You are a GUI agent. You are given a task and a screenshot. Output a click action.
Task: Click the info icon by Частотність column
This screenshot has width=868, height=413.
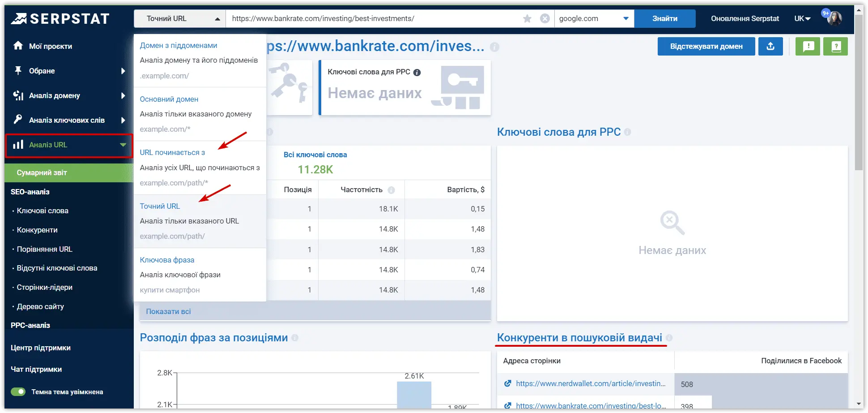tap(391, 190)
